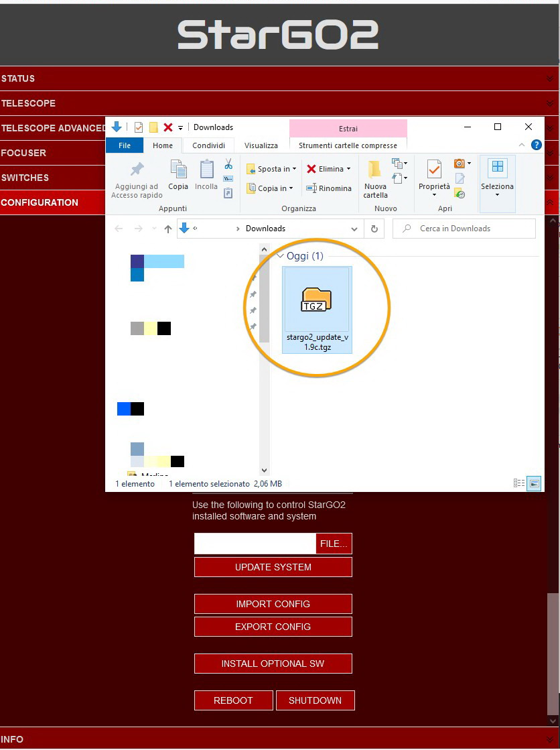Open the Sposta in dropdown
Screen dimensions: 560x750
pos(272,169)
